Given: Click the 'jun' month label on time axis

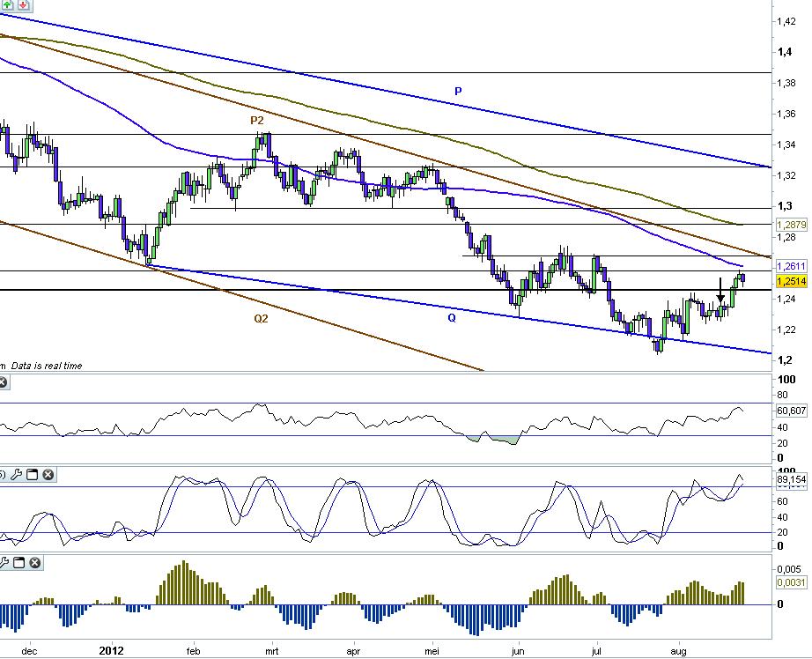Looking at the screenshot, I should (517, 651).
